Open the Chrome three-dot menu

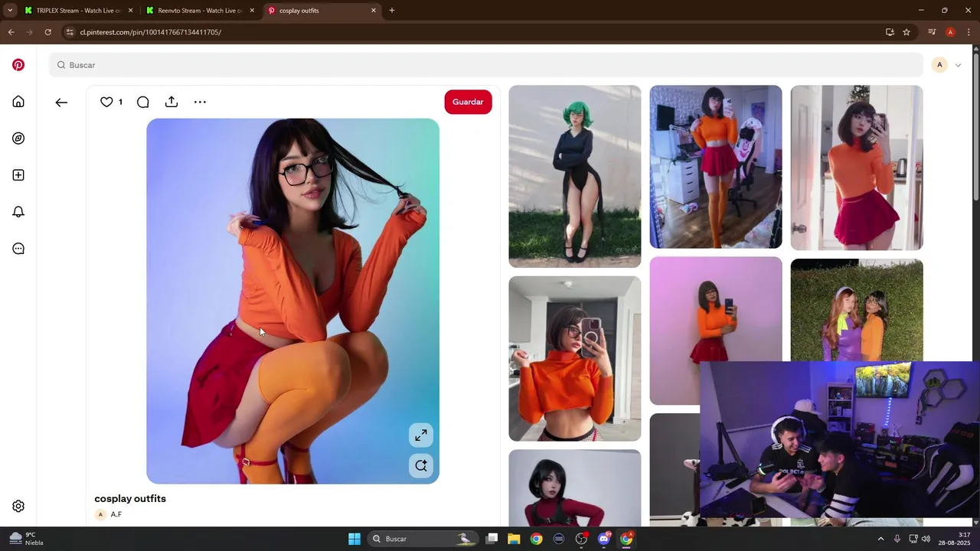[x=969, y=32]
